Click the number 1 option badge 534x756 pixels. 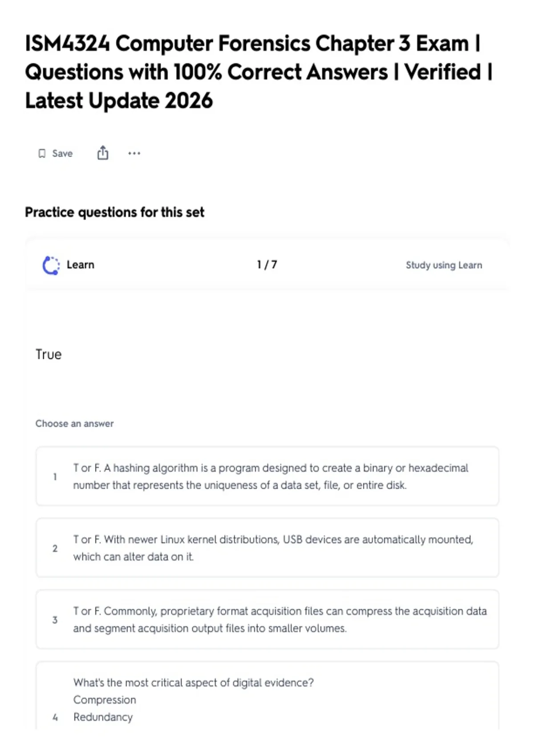tap(55, 477)
